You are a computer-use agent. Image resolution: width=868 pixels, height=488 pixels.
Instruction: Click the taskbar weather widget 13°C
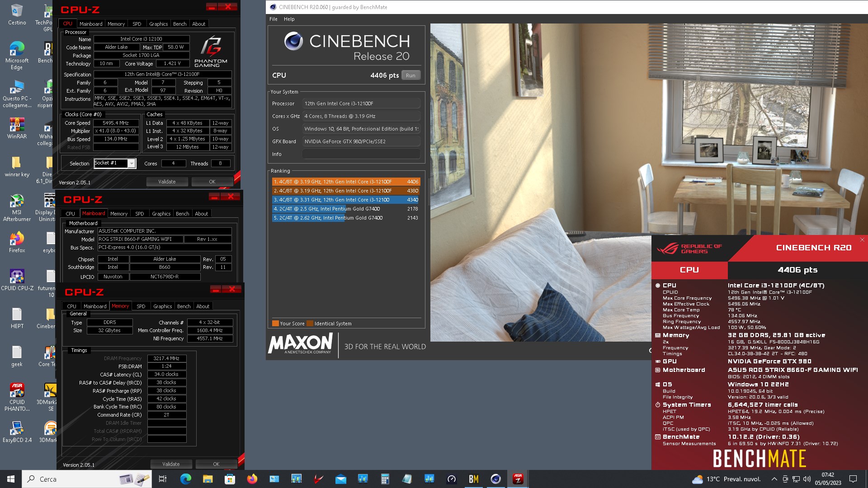[726, 479]
